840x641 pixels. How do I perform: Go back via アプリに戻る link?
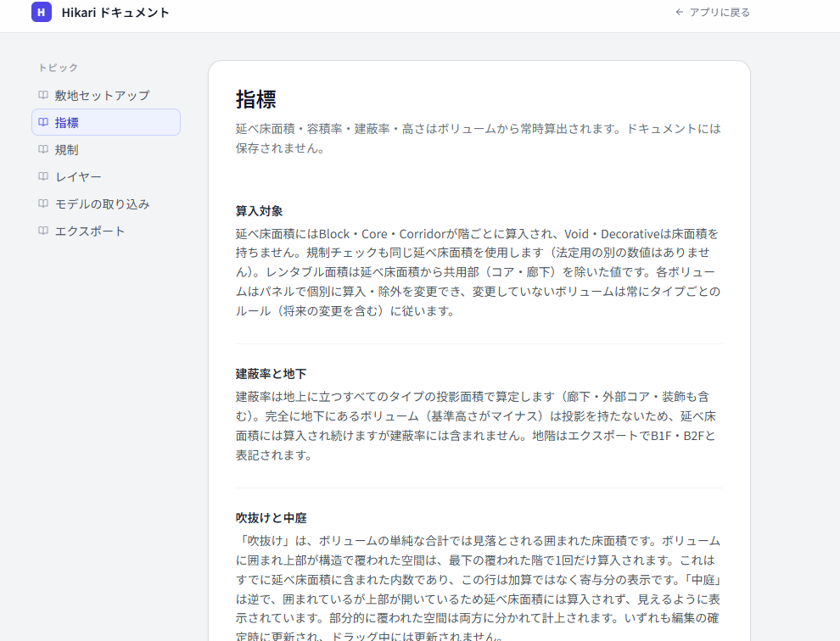pos(713,13)
